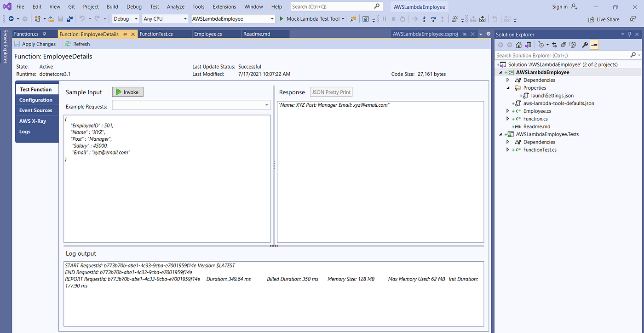This screenshot has width=644, height=333.
Task: Click Sync with Active Document icon
Action: (x=555, y=45)
